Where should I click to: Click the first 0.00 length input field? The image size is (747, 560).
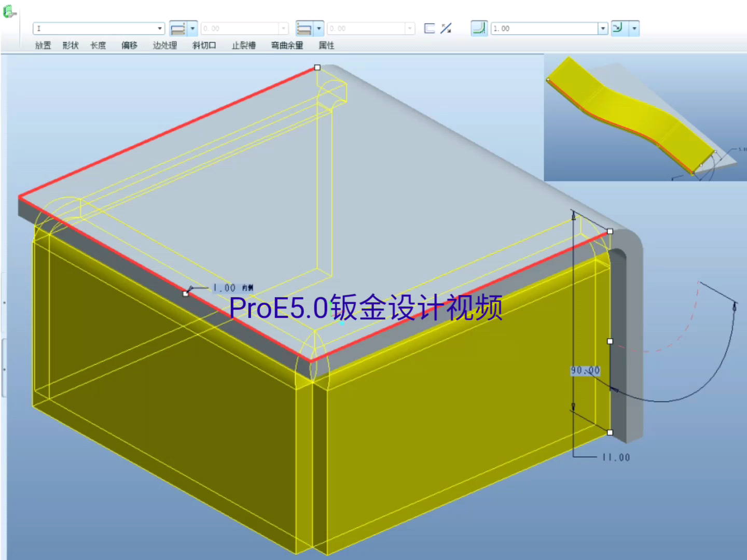tap(240, 29)
